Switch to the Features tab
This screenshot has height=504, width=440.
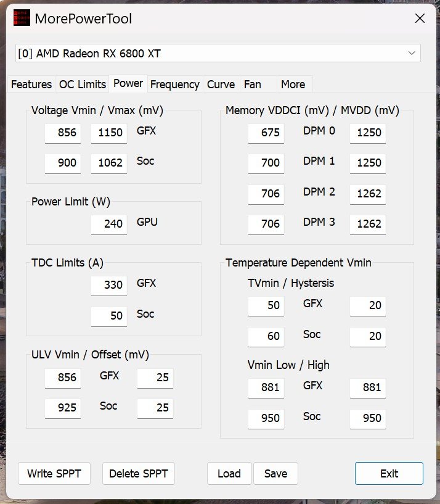click(31, 85)
